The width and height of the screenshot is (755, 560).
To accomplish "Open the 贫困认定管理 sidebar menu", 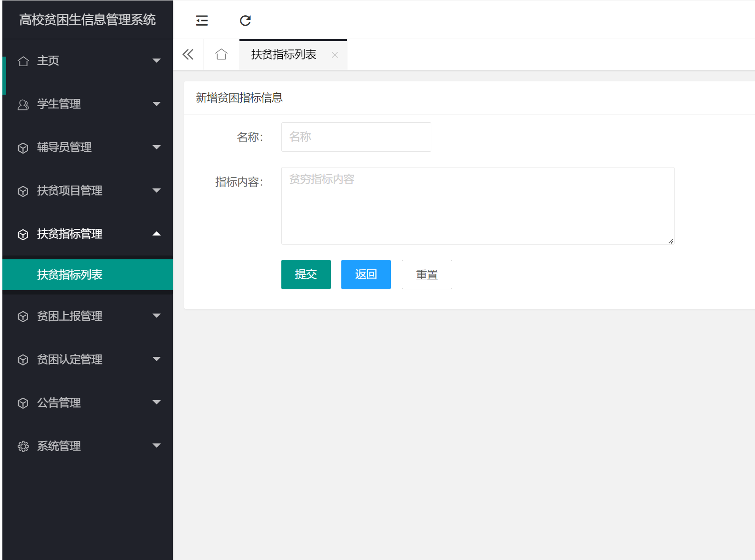I will point(88,359).
